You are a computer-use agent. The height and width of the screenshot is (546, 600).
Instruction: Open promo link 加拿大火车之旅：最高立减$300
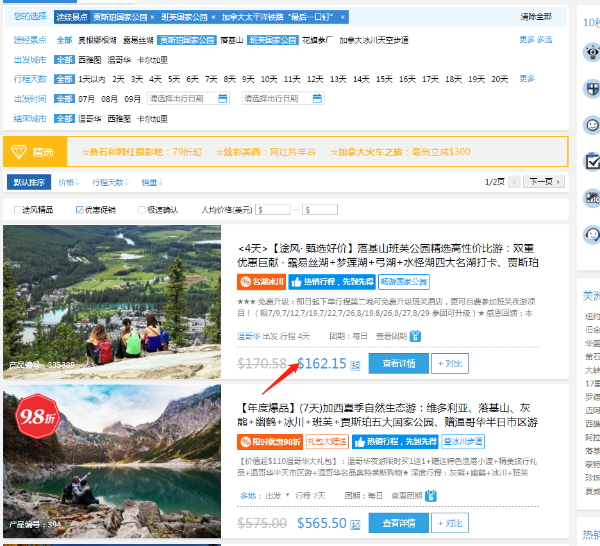coord(400,152)
